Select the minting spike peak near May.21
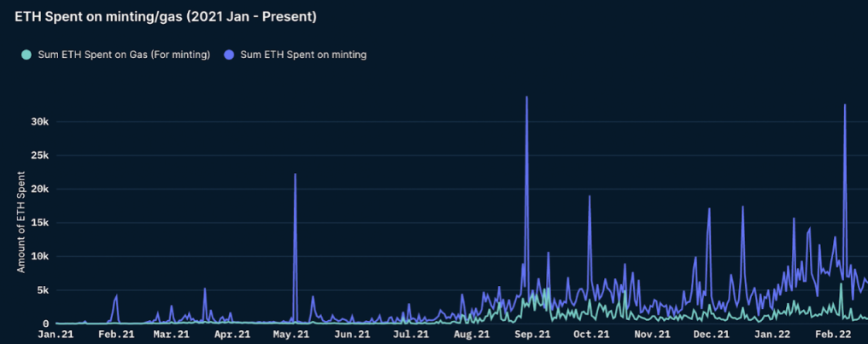The height and width of the screenshot is (344, 868). 295,175
